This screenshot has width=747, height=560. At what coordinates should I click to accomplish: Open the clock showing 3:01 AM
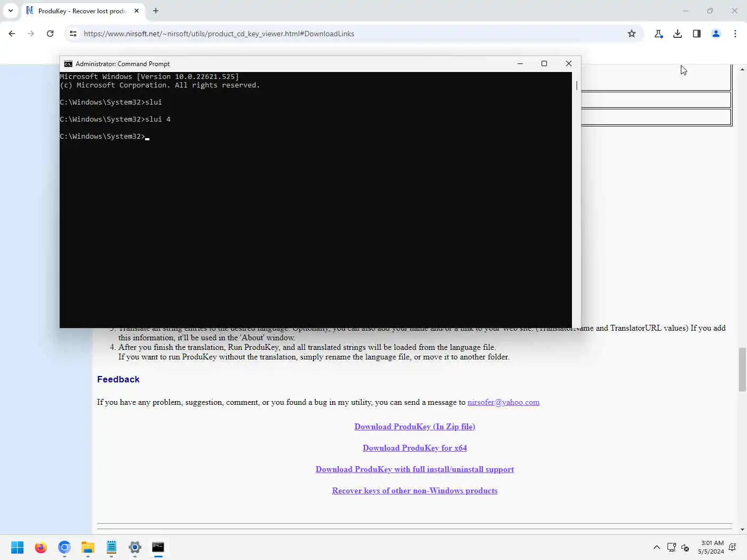[711, 547]
